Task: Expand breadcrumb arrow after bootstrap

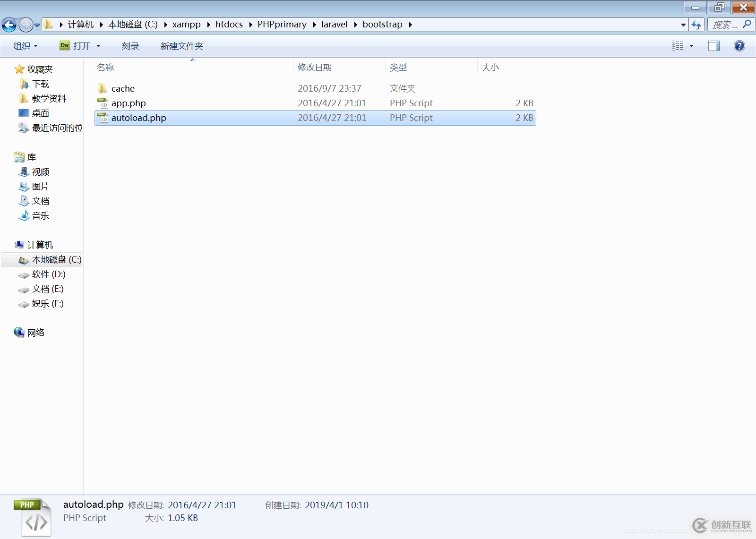Action: (x=410, y=25)
